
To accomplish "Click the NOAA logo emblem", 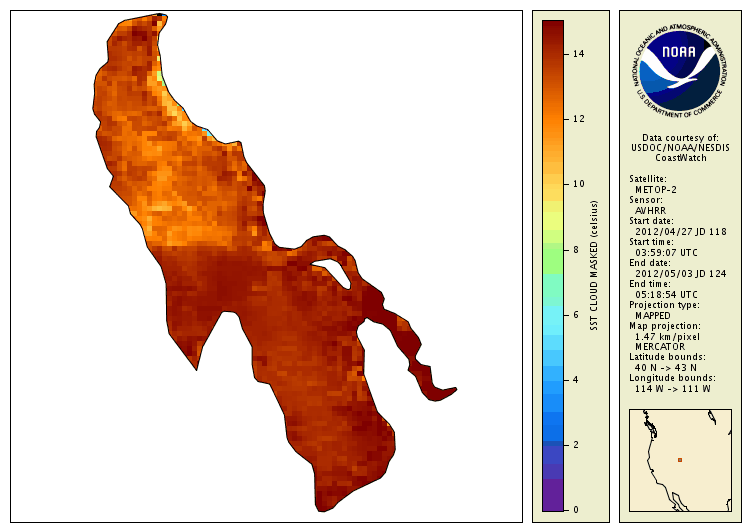I will point(680,71).
